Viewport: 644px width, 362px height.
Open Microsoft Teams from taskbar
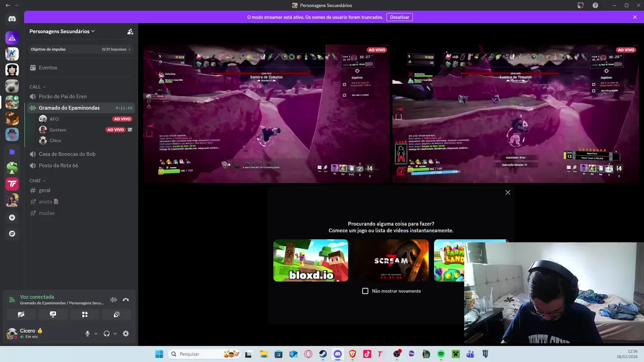(470, 354)
